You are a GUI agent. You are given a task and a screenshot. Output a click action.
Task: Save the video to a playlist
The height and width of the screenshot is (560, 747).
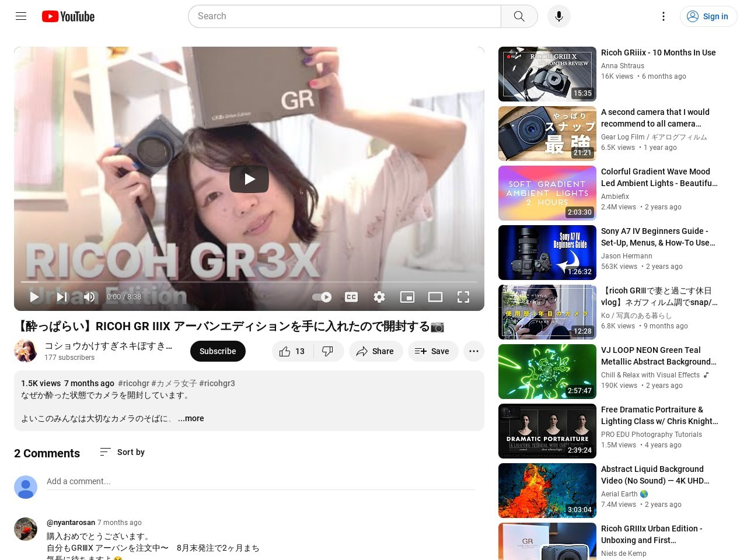[x=432, y=351]
